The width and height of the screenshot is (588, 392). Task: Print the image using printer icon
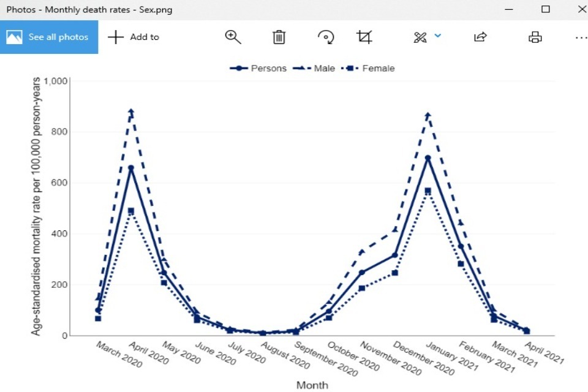coord(535,37)
